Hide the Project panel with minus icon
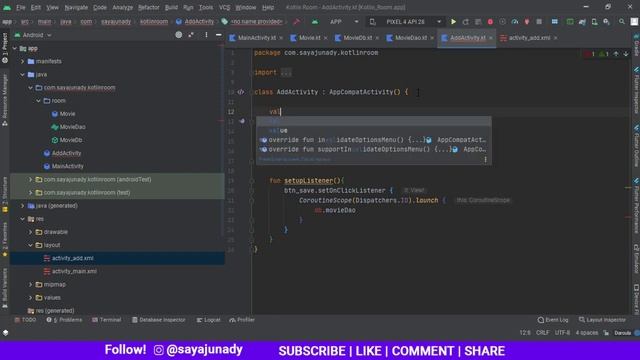The image size is (640, 360). click(219, 35)
